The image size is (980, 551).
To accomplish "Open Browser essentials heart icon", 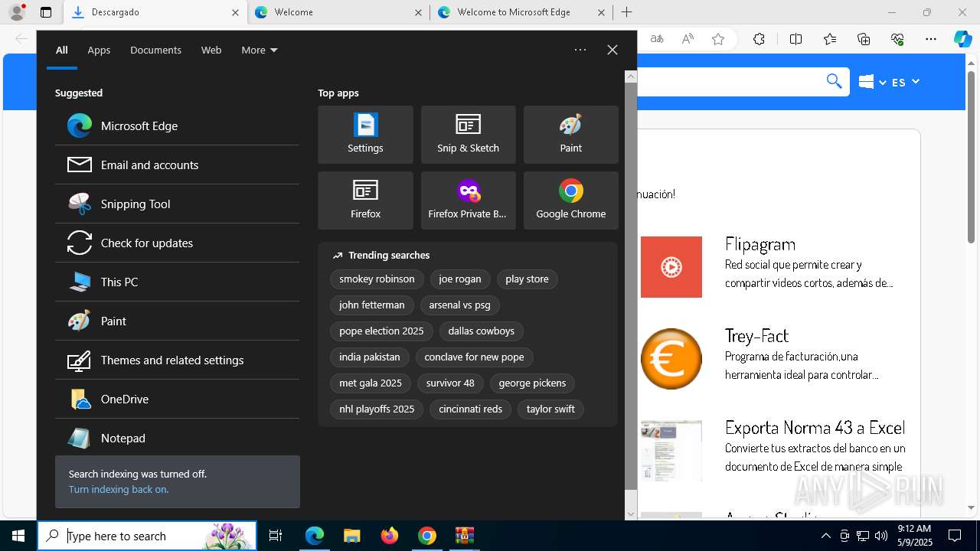I will tap(897, 39).
